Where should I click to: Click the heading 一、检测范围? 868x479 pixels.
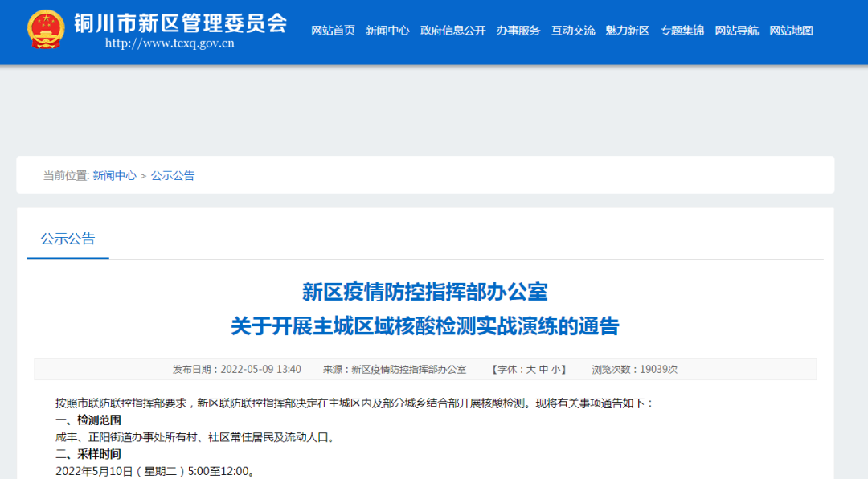pyautogui.click(x=88, y=420)
